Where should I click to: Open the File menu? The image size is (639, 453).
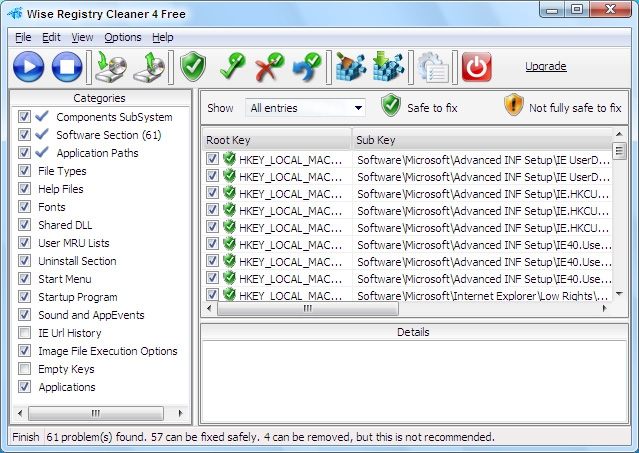coord(23,37)
